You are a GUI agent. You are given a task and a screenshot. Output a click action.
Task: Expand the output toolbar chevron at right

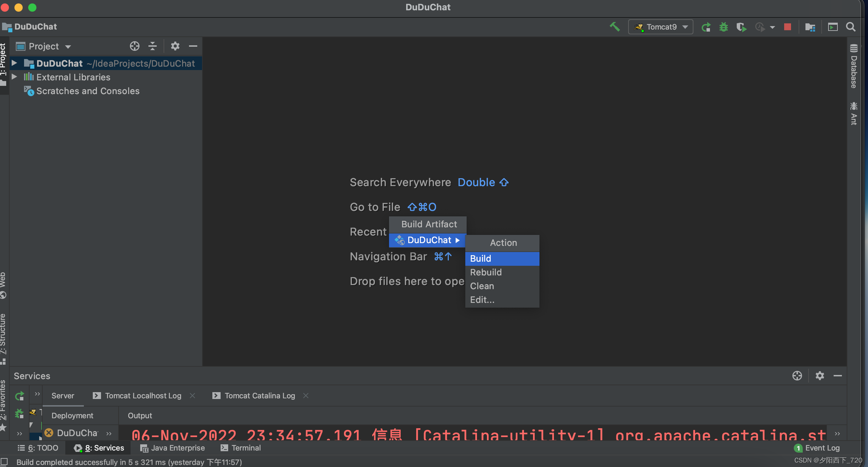click(837, 434)
